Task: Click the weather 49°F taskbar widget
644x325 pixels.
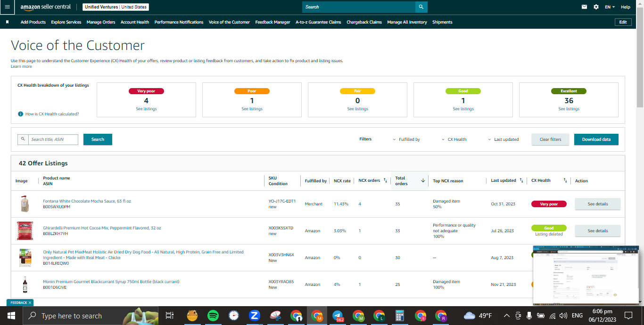Action: pyautogui.click(x=478, y=316)
